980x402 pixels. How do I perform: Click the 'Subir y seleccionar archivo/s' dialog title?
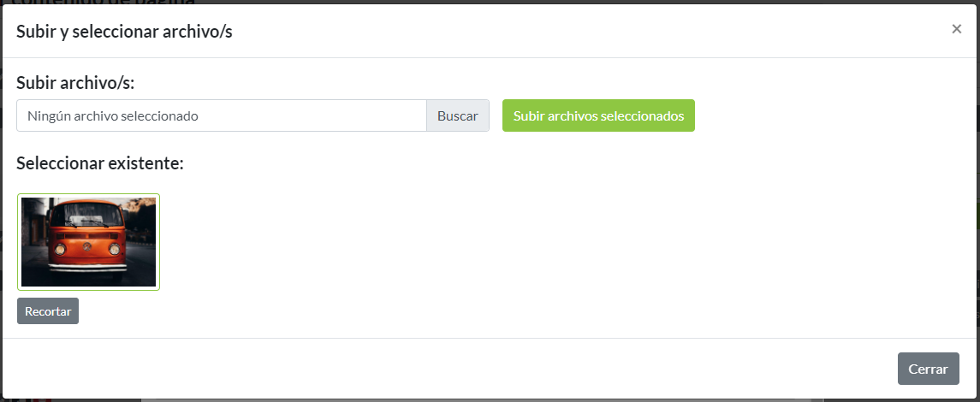(x=124, y=32)
